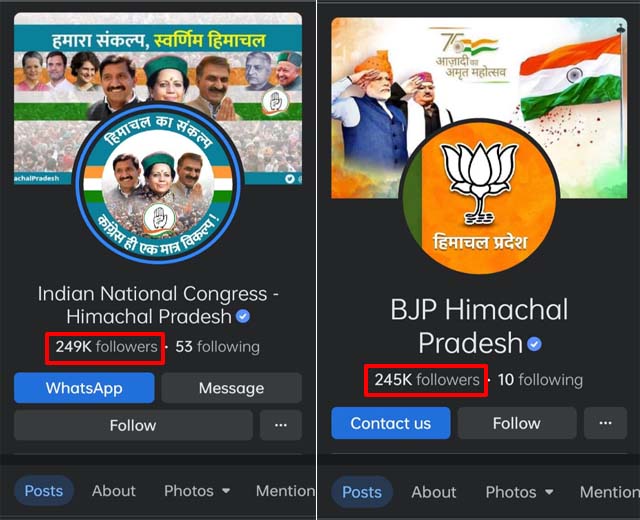Switch to About tab on Congress page
Screen dimensions: 640x520
(x=113, y=491)
